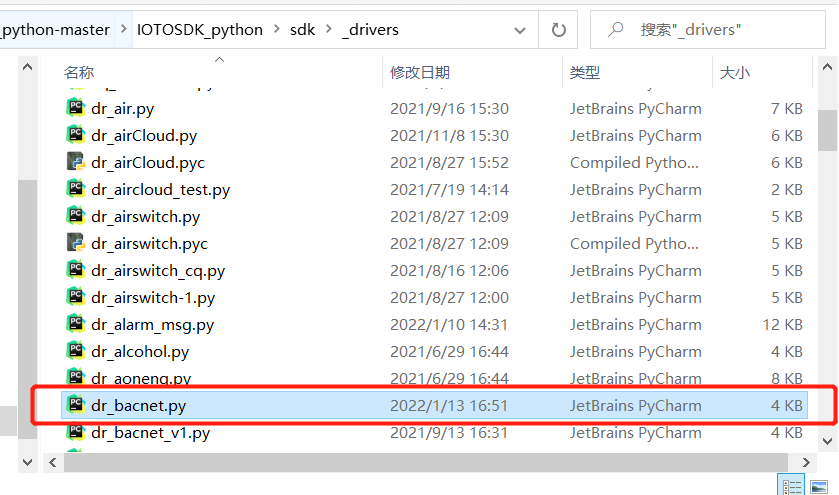Switch to details view layout icon
This screenshot has height=495, width=839.
point(793,485)
